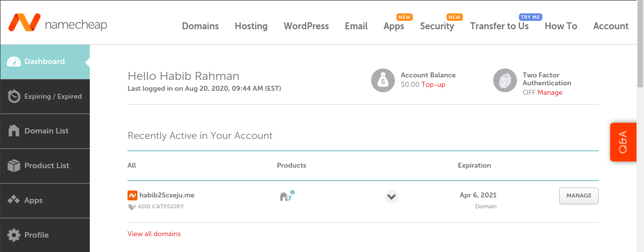This screenshot has height=252, width=644.
Task: Open the Apps top navigation menu
Action: click(394, 26)
